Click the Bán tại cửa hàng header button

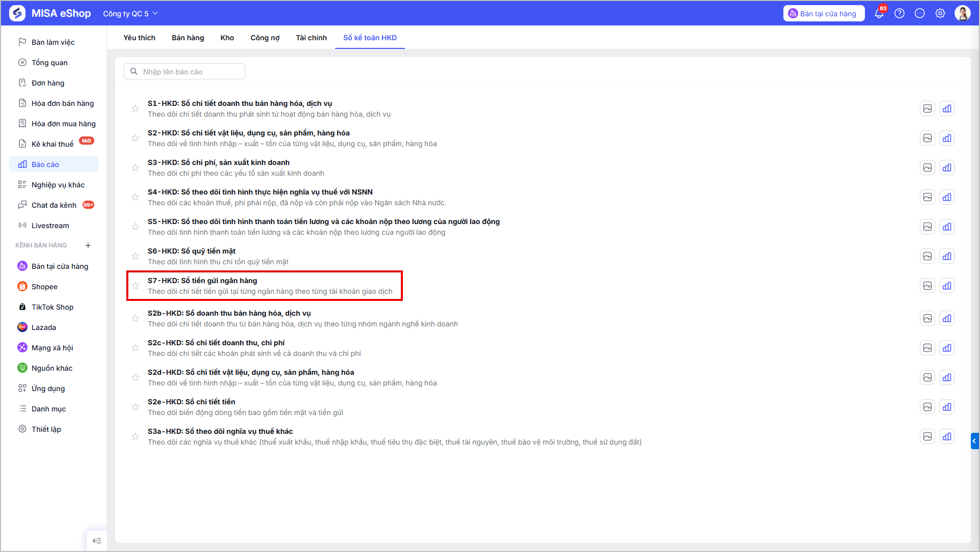pyautogui.click(x=824, y=14)
